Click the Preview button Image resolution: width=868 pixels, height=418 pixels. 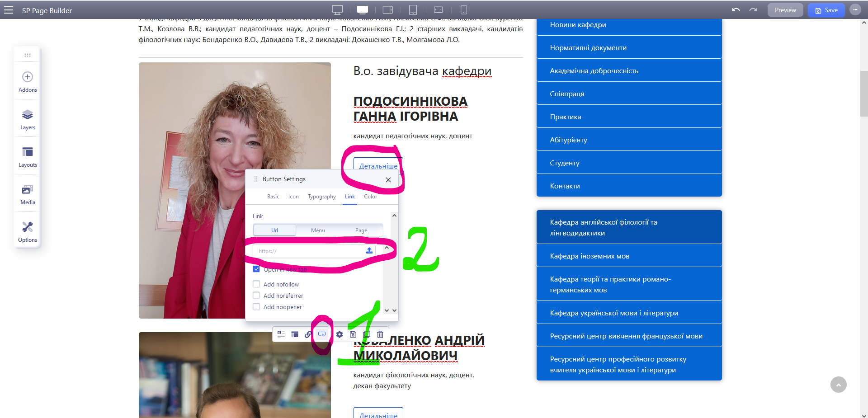coord(785,10)
